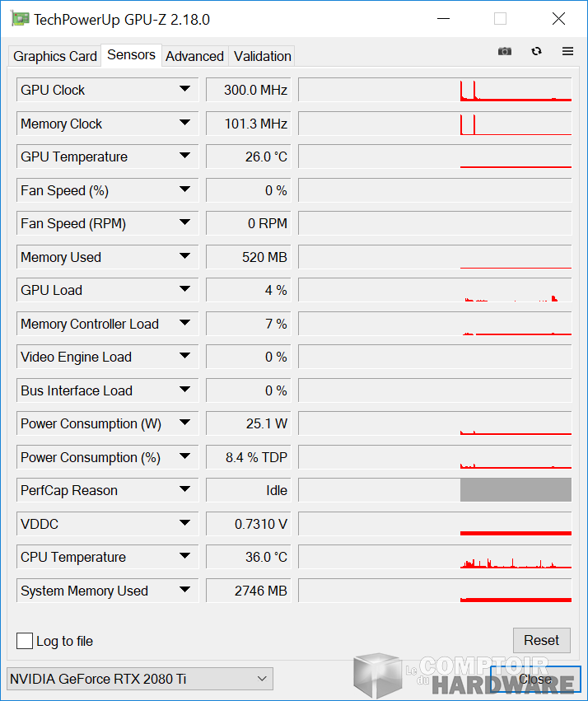Open the GPU Temperature dropdown
The image size is (588, 701).
coord(185,157)
